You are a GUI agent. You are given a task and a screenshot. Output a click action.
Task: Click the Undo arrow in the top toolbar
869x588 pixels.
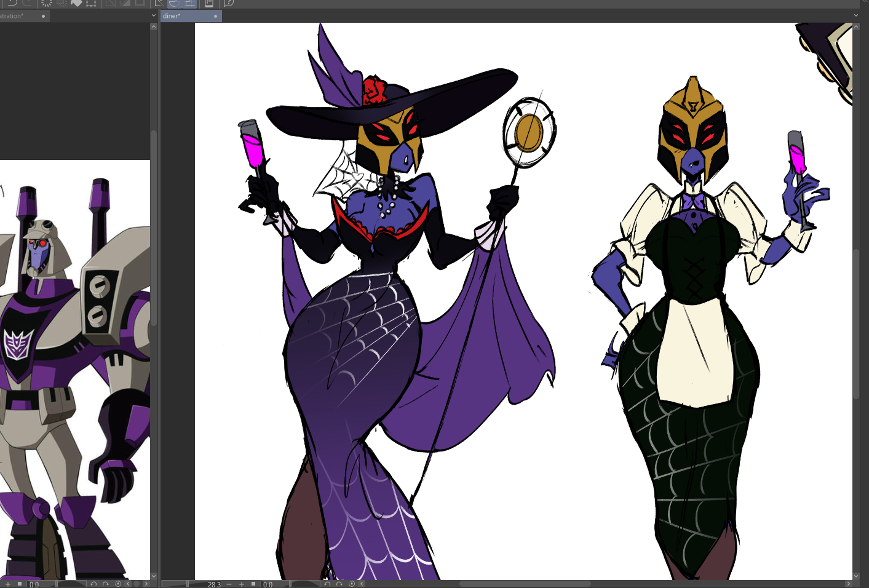point(12,2)
